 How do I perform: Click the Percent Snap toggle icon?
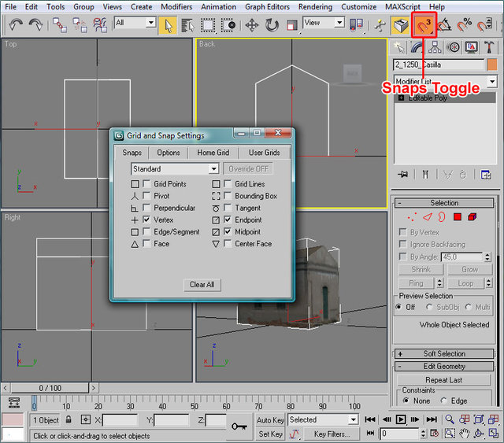(465, 24)
